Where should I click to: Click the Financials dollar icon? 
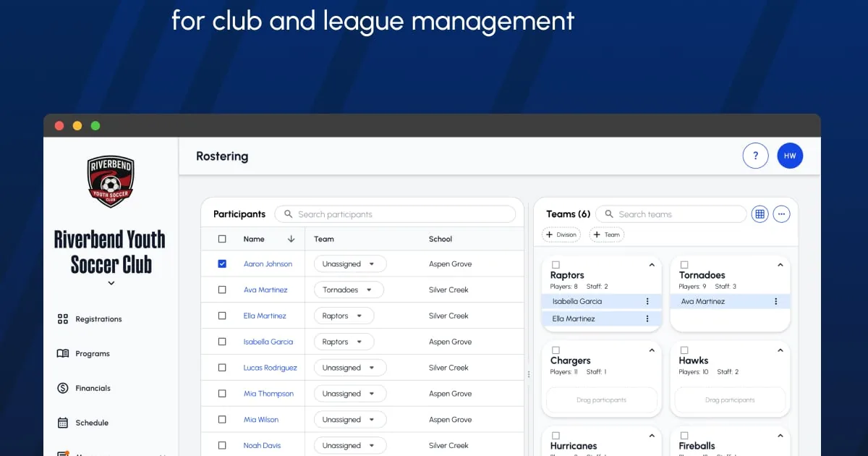62,389
